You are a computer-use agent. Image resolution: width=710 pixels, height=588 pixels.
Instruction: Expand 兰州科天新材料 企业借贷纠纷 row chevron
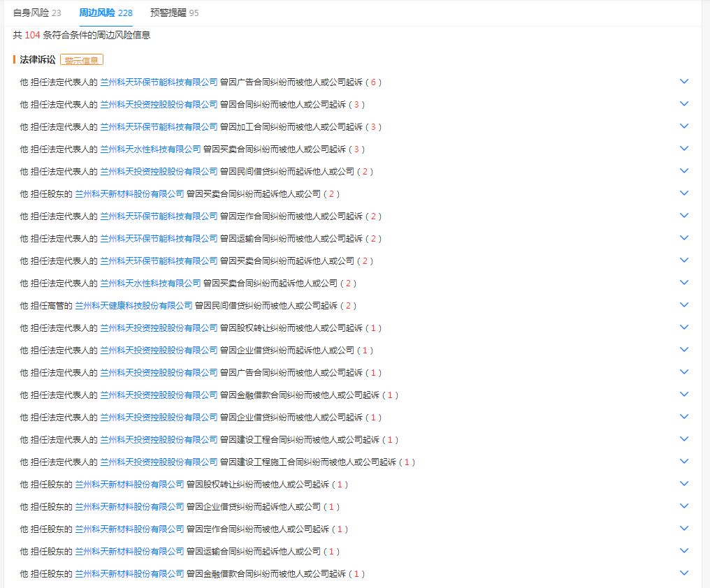(x=684, y=506)
